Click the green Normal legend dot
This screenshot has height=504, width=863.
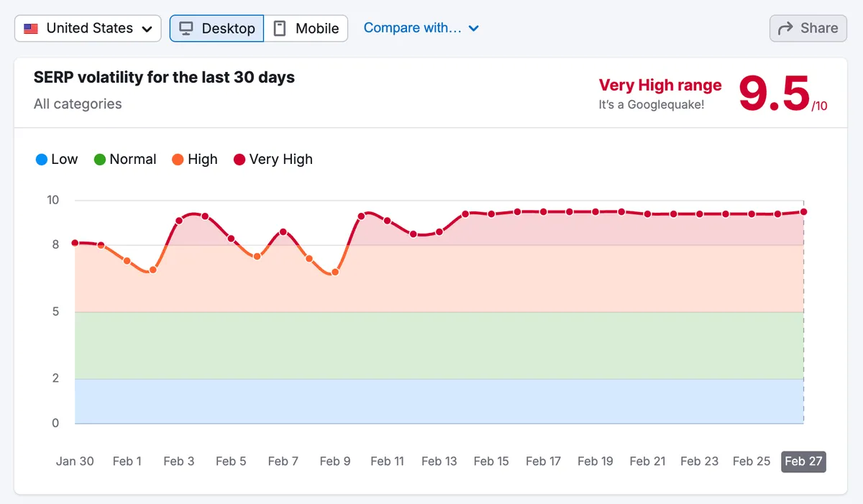99,159
